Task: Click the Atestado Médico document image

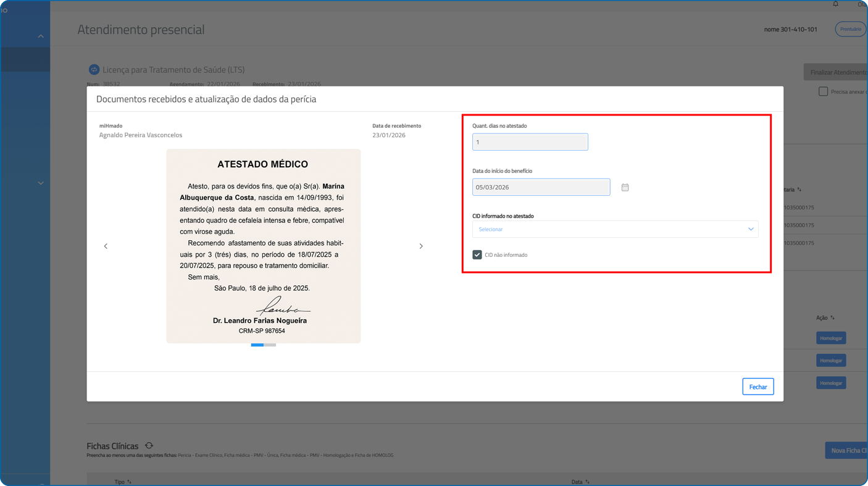Action: tap(263, 246)
